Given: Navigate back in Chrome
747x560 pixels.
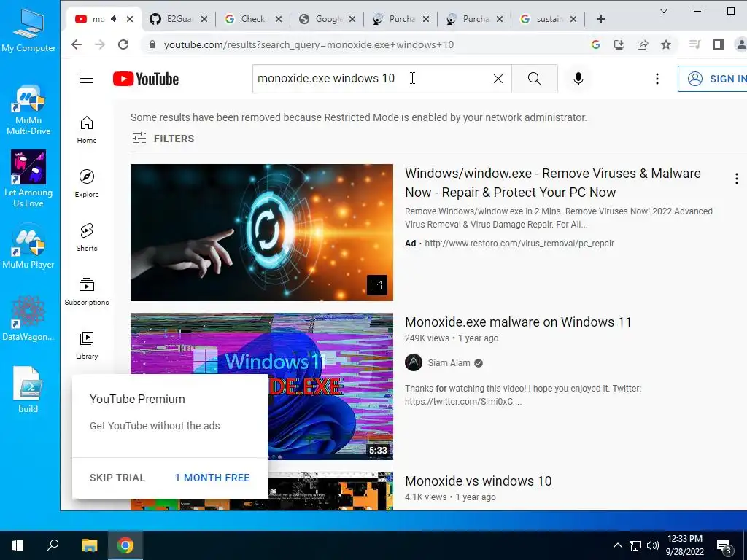Looking at the screenshot, I should tap(77, 44).
